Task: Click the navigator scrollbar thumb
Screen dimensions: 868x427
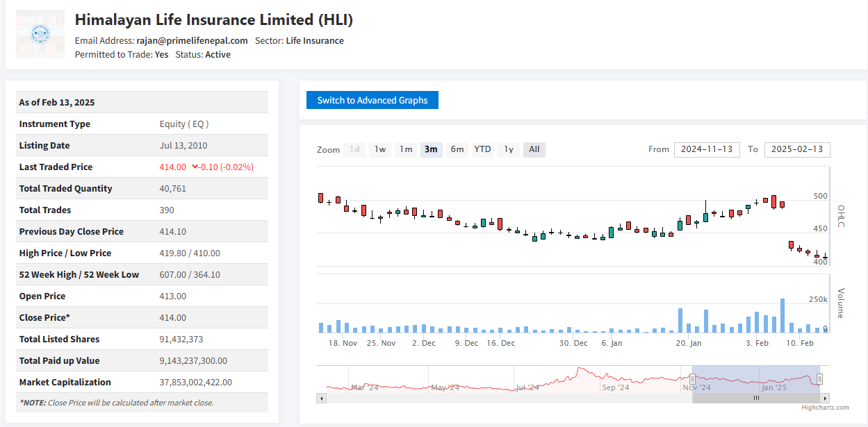Action: click(x=756, y=399)
